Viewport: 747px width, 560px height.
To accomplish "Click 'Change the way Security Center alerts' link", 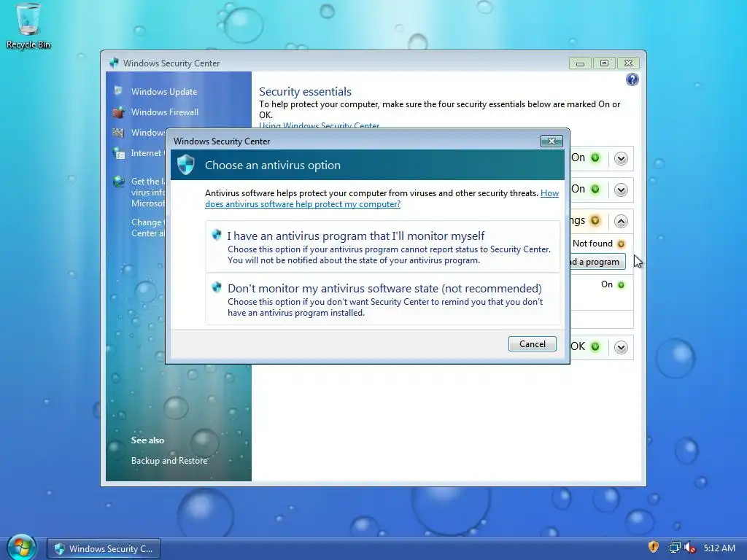I will (147, 227).
